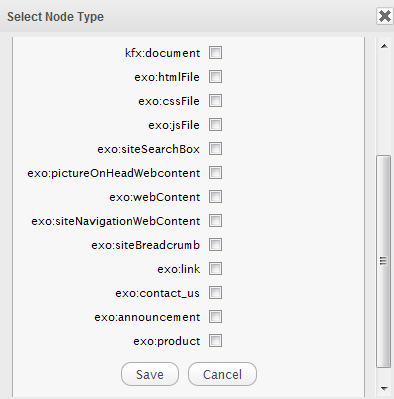394x399 pixels.
Task: Toggle the exo:contact_us checkbox
Action: pyautogui.click(x=215, y=293)
